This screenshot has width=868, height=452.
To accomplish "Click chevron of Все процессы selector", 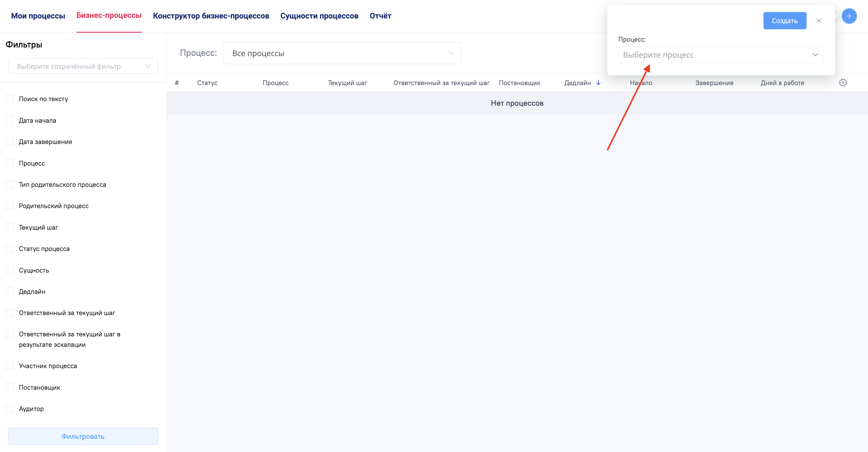I will pyautogui.click(x=451, y=53).
